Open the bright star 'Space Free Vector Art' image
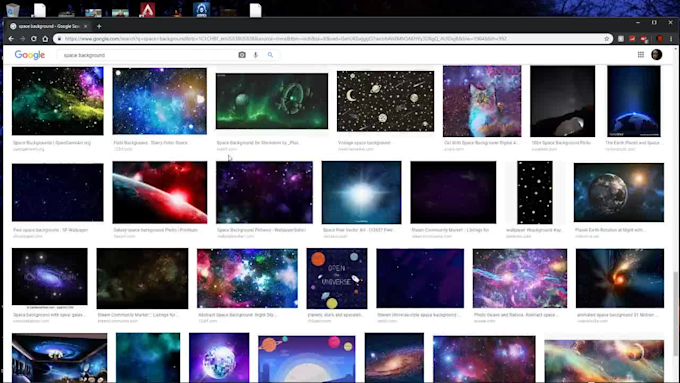Screen dimensions: 680x383 point(361,192)
